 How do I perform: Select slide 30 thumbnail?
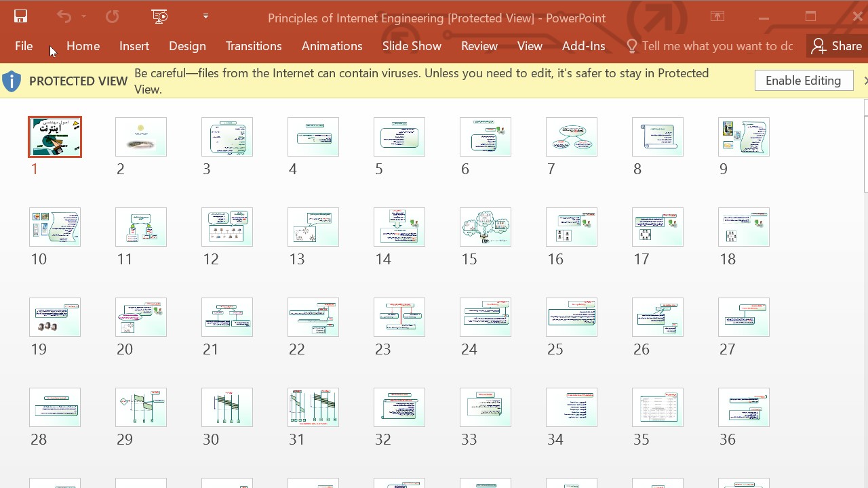tap(227, 407)
